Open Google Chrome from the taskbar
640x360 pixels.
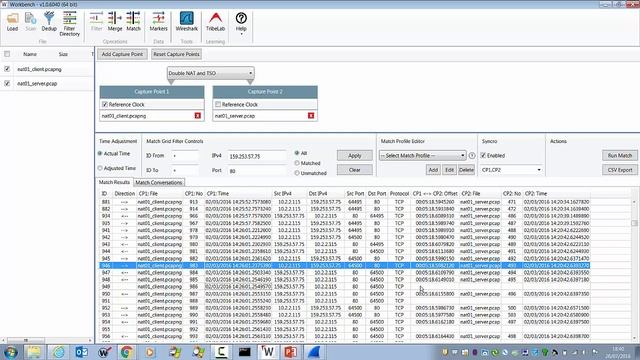(127, 352)
